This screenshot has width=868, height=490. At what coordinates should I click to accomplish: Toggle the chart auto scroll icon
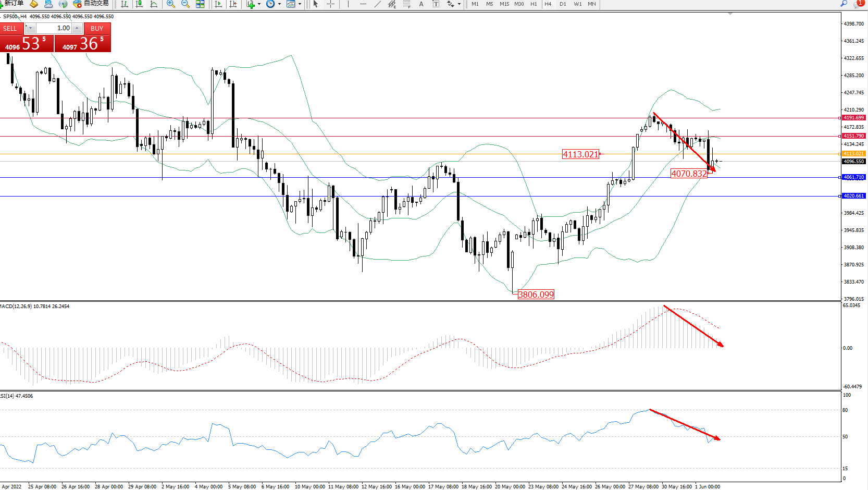point(218,4)
